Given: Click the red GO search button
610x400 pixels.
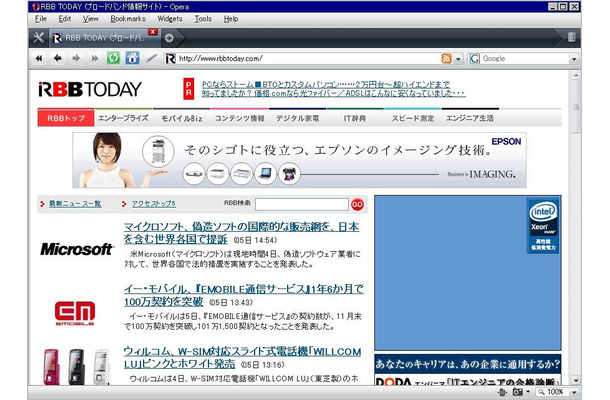Looking at the screenshot, I should tap(357, 204).
